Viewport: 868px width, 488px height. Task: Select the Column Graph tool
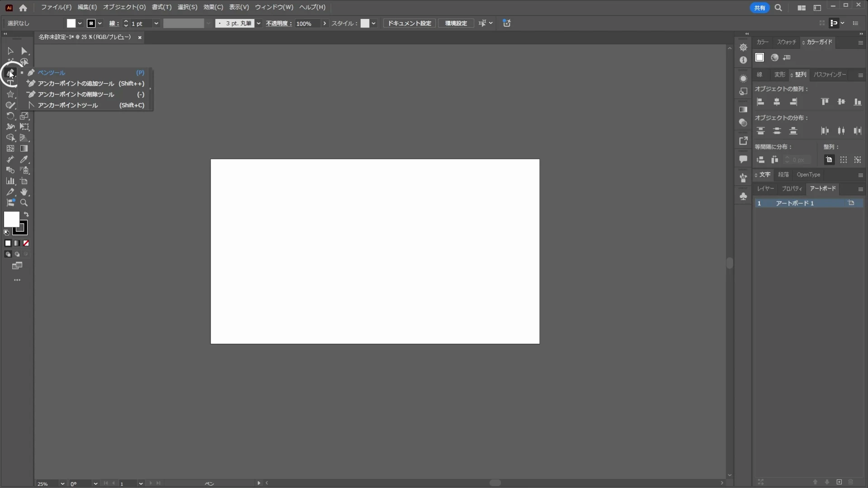10,181
